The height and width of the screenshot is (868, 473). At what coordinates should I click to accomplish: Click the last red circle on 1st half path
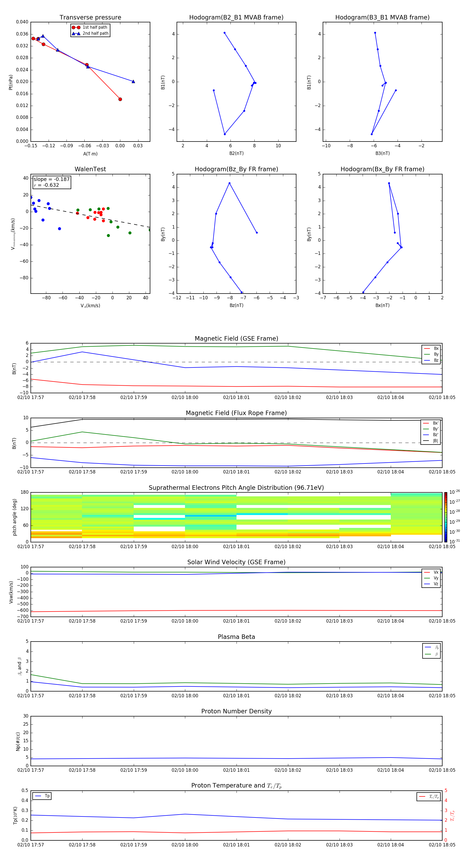(120, 99)
